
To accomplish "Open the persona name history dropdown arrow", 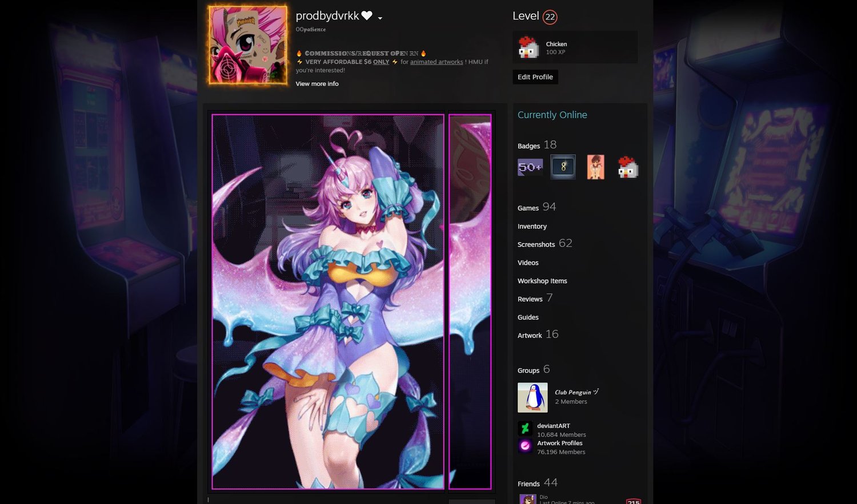I will click(x=380, y=18).
